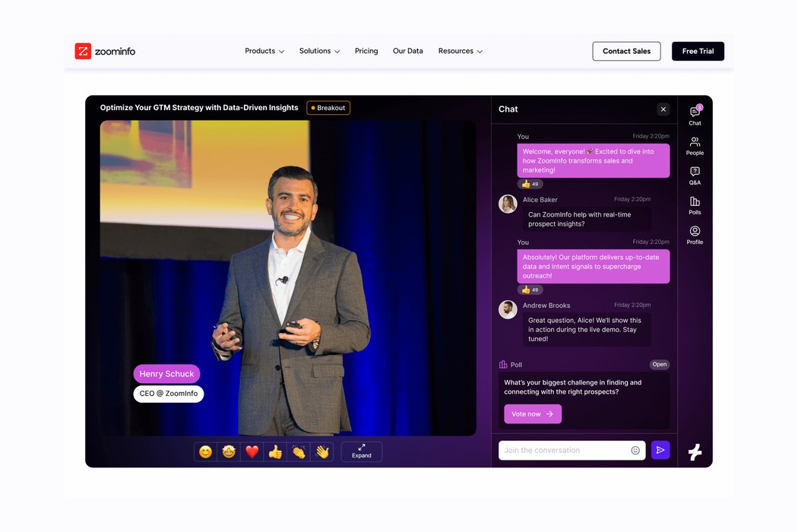The height and width of the screenshot is (532, 798).
Task: Send the waving hand reaction
Action: [x=322, y=451]
